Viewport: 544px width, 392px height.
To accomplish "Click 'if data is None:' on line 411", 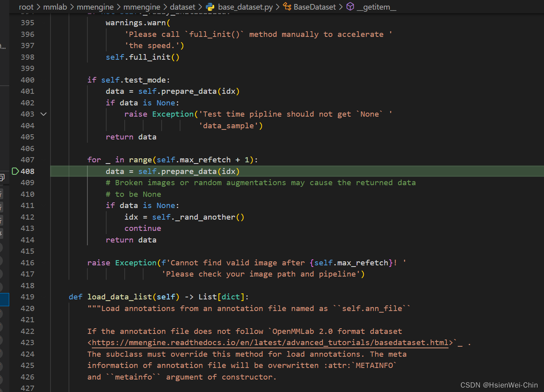I will (142, 206).
